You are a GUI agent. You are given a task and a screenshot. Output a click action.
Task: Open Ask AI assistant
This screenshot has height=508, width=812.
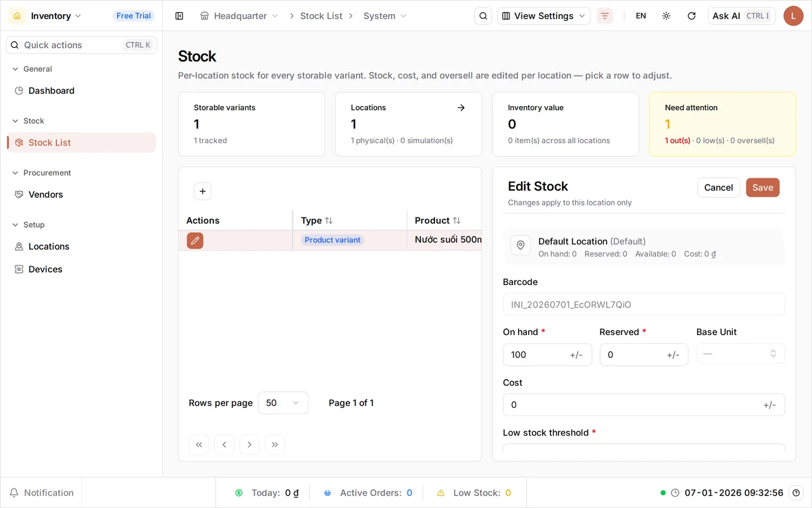pyautogui.click(x=742, y=16)
